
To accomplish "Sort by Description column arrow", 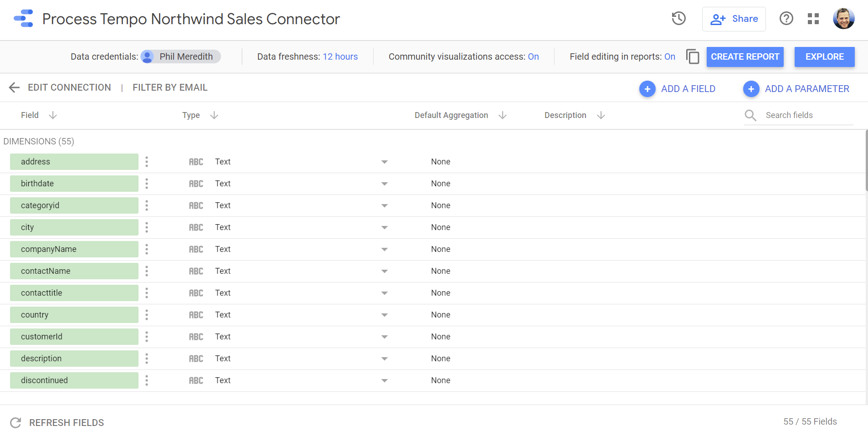I will click(x=601, y=115).
